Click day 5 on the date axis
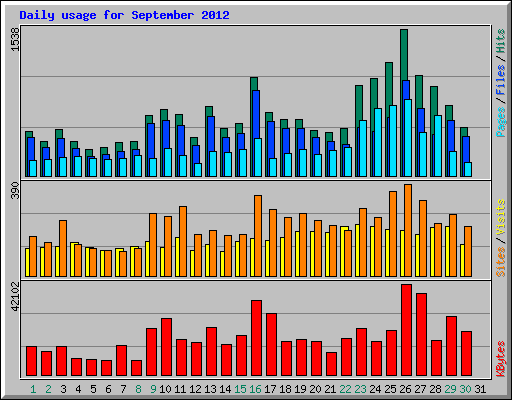This screenshot has width=512, height=400. (x=93, y=389)
